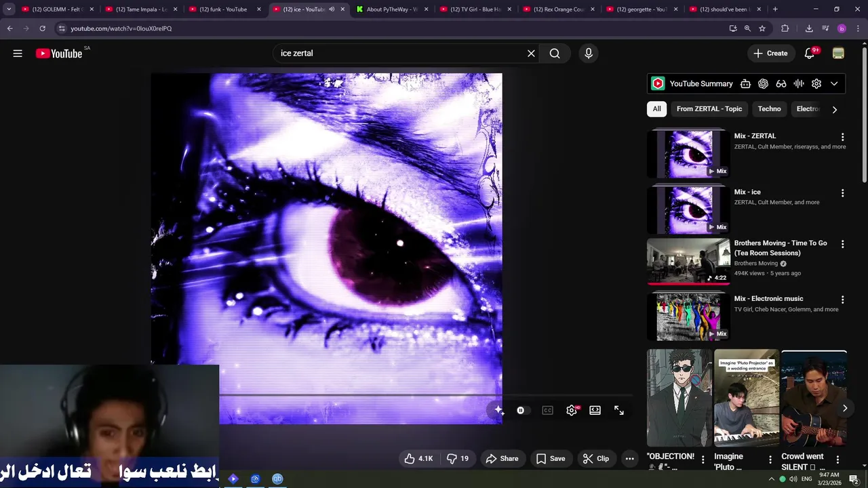Open options for Mix - ZERTAL
Viewport: 868px width, 488px height.
pos(842,137)
